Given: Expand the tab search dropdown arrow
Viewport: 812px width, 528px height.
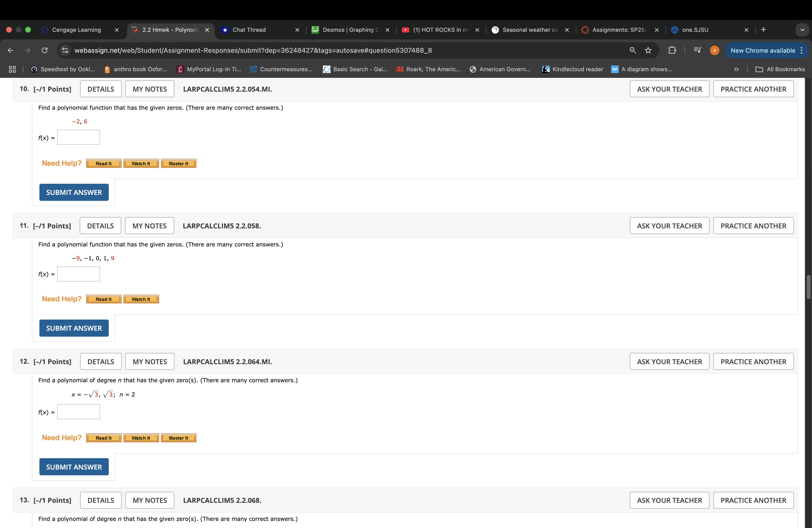Looking at the screenshot, I should pos(802,30).
